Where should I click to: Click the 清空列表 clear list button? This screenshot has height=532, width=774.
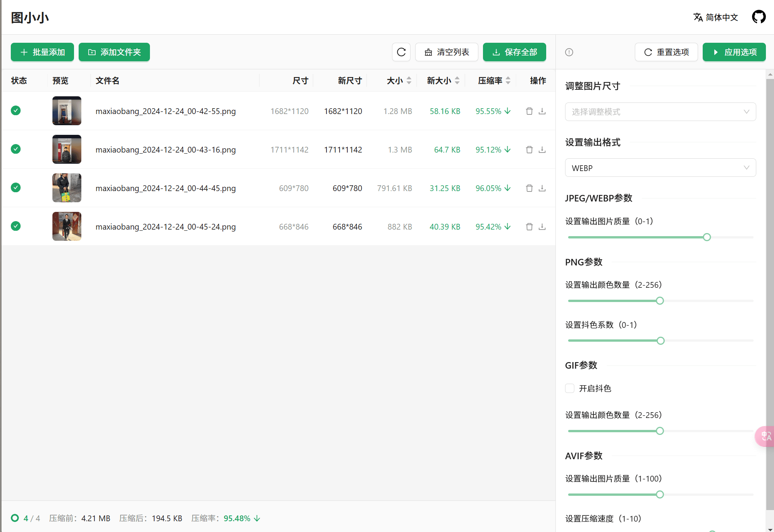pos(446,52)
